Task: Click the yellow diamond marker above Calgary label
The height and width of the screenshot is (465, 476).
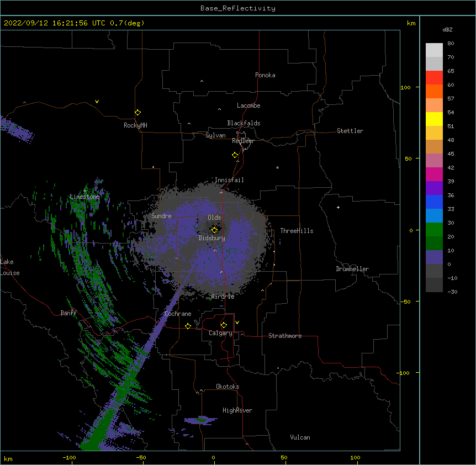Action: [224, 325]
